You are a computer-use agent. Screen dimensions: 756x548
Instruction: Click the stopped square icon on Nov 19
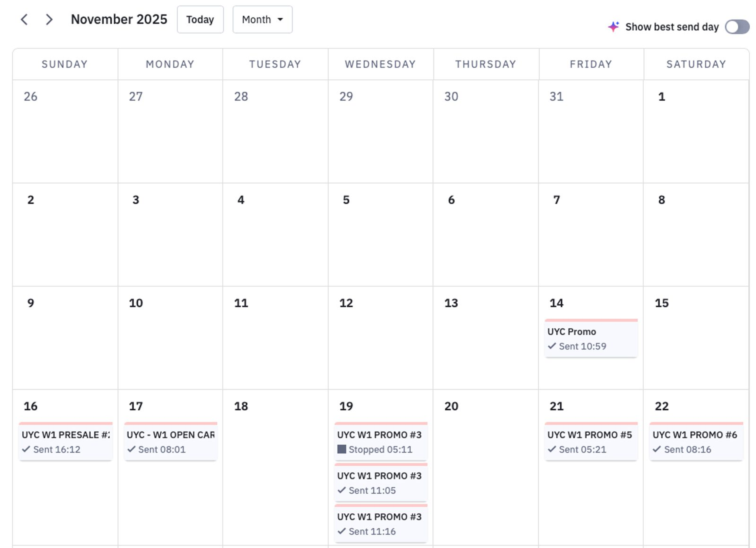(x=341, y=449)
